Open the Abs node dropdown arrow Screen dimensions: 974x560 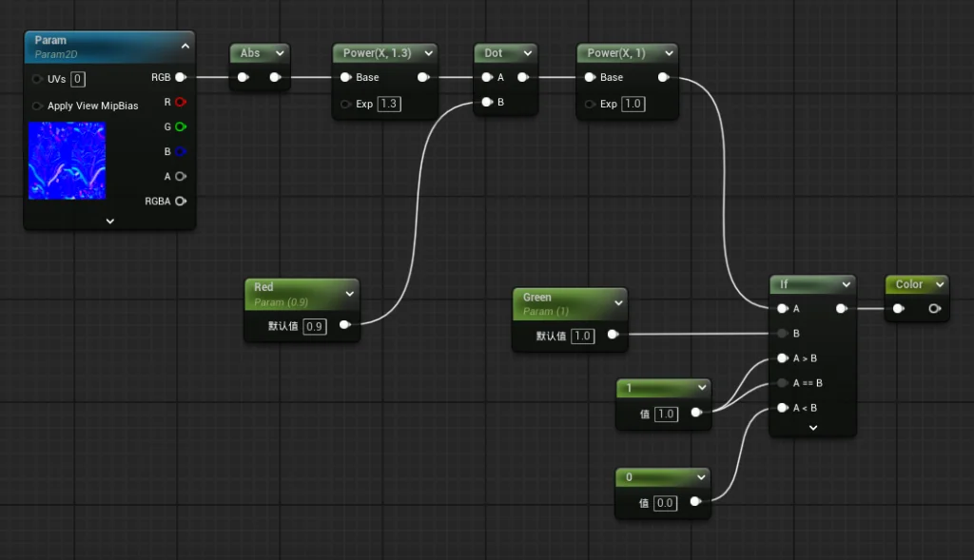(281, 53)
